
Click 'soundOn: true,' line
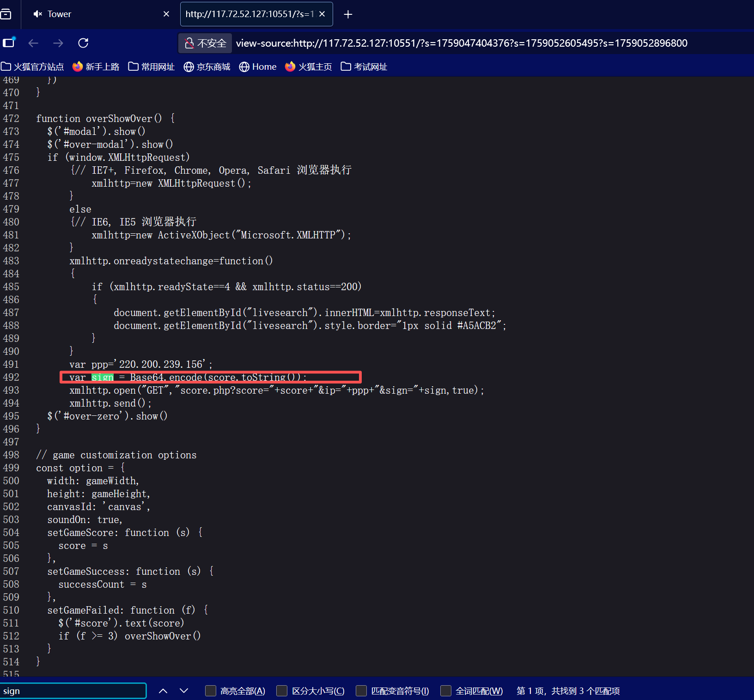[x=85, y=519]
